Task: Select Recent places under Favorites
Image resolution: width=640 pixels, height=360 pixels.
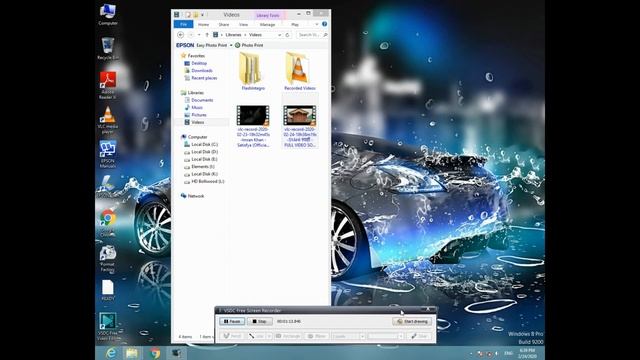Action: click(x=204, y=78)
